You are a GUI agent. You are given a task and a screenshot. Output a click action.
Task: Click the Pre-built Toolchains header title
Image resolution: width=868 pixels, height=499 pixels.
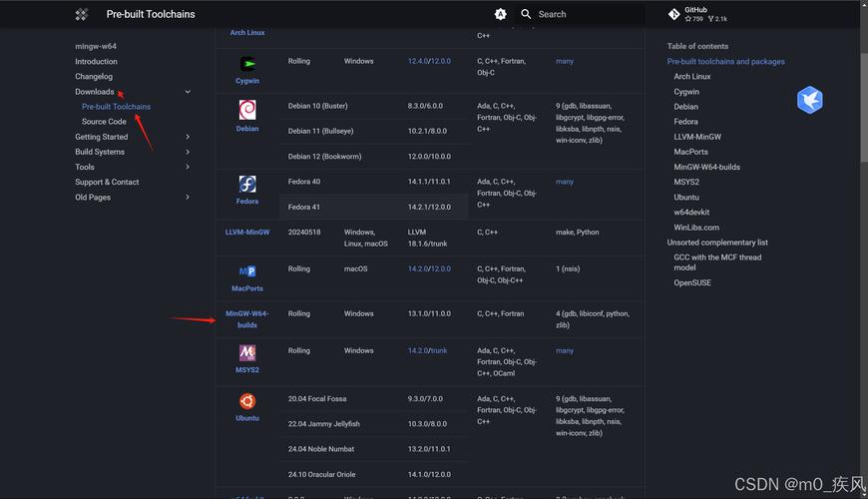(x=151, y=14)
